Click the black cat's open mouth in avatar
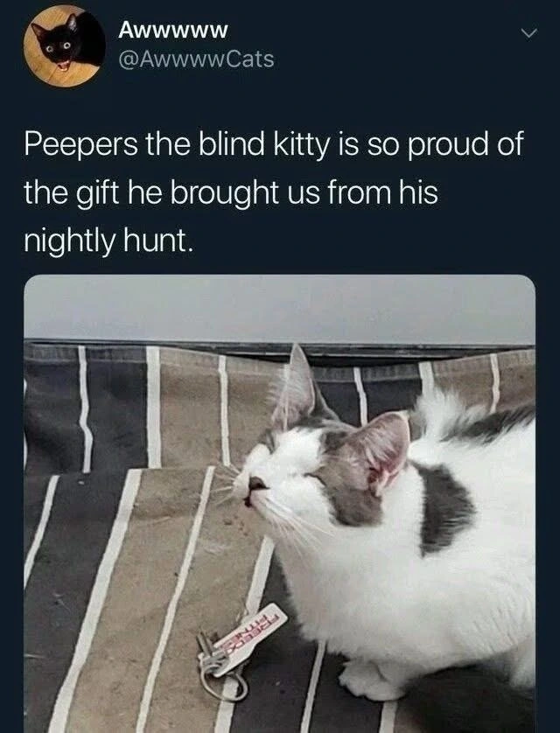This screenshot has height=733, width=560. (62, 66)
